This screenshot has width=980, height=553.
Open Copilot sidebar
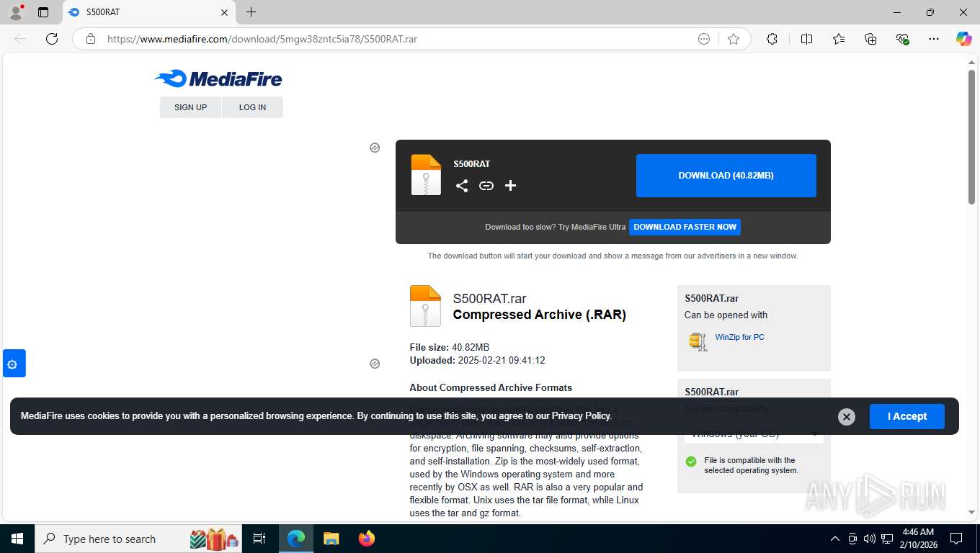[x=964, y=39]
